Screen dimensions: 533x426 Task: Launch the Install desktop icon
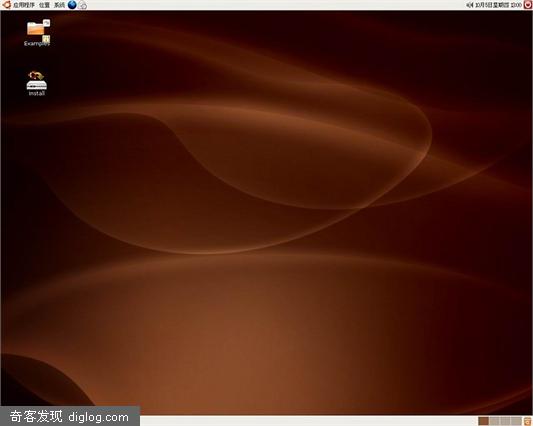37,83
